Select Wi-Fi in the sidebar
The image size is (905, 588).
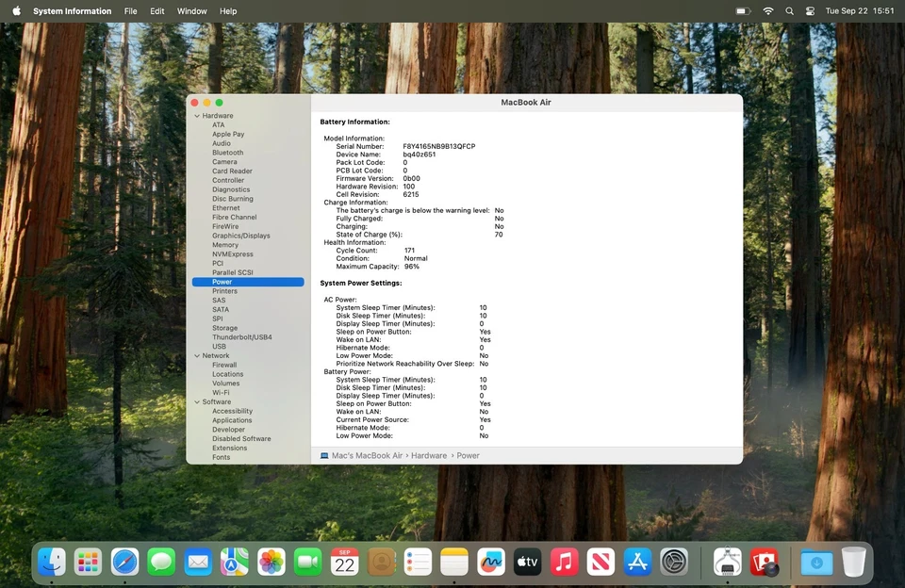(221, 393)
